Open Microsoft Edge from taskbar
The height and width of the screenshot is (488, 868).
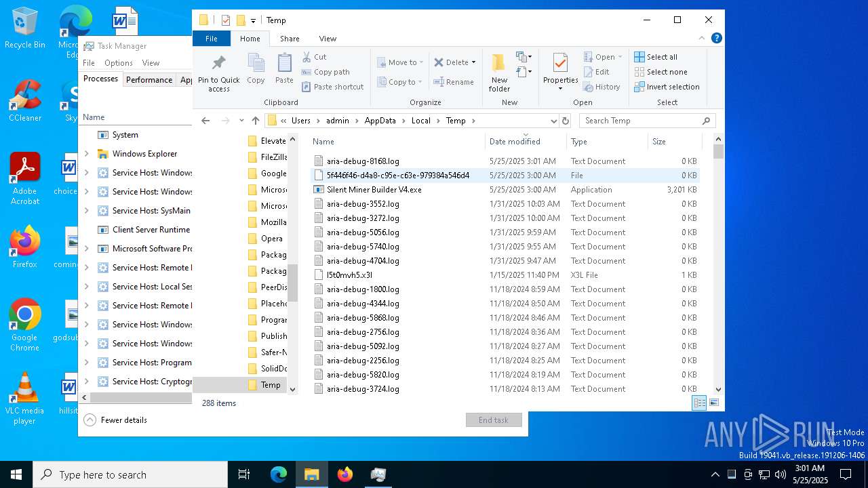pos(279,474)
